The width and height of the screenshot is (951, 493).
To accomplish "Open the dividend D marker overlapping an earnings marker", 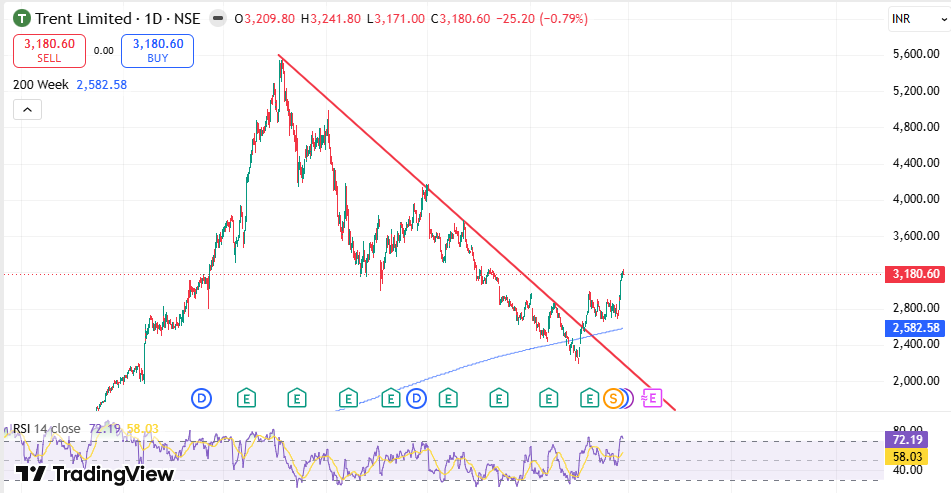I will [417, 398].
